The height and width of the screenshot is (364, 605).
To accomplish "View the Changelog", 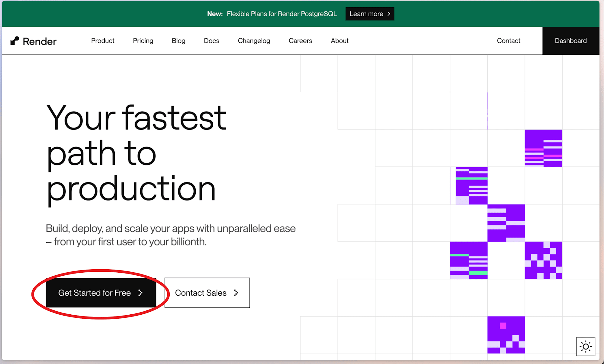I will pyautogui.click(x=254, y=41).
